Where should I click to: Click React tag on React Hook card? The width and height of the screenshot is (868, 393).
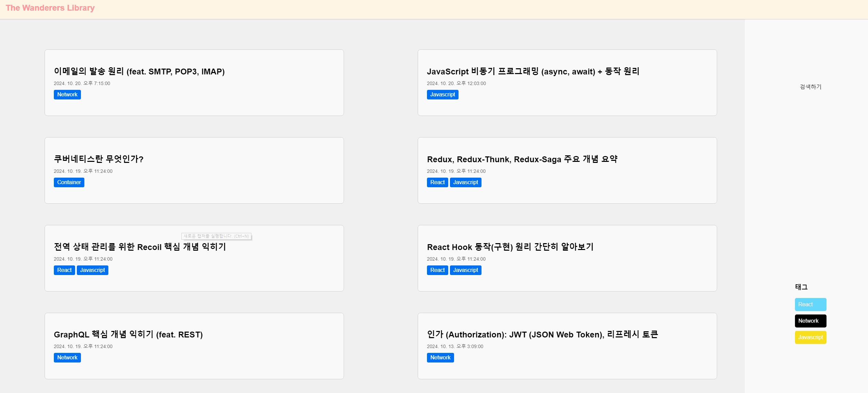[437, 270]
